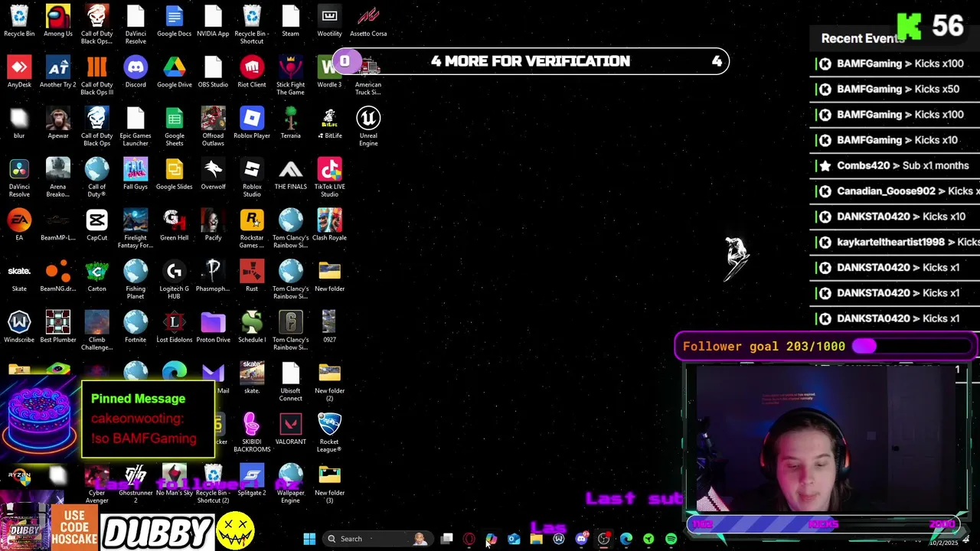Open Lost Eidolons icon
The width and height of the screenshot is (980, 551).
point(175,328)
